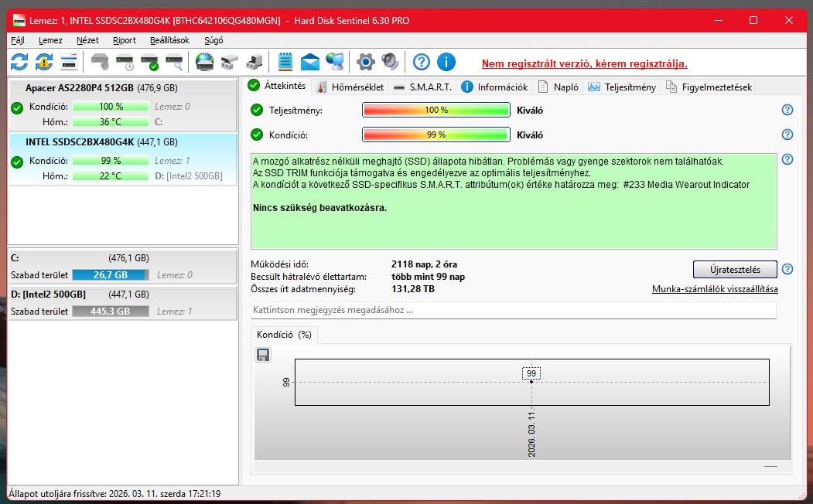Save the Kondíció chart with floppy icon
Viewport: 813px width, 504px height.
tap(263, 355)
